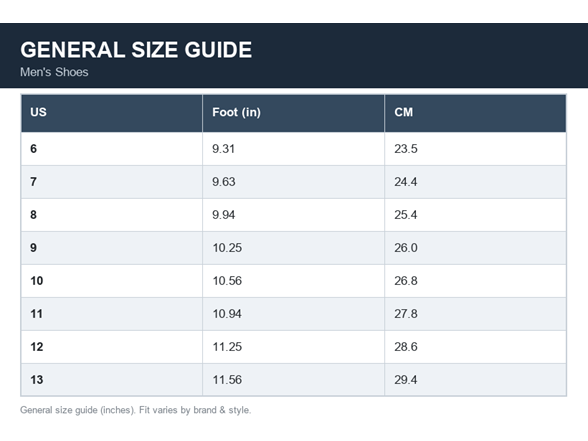
Task: Click the 9.31 foot length cell
Action: click(x=293, y=149)
